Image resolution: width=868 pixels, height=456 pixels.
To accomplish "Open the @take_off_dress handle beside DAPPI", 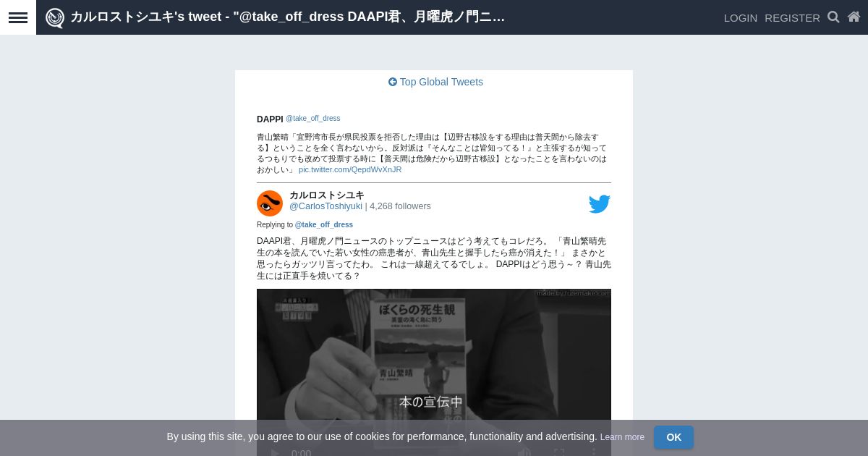I will coord(312,118).
